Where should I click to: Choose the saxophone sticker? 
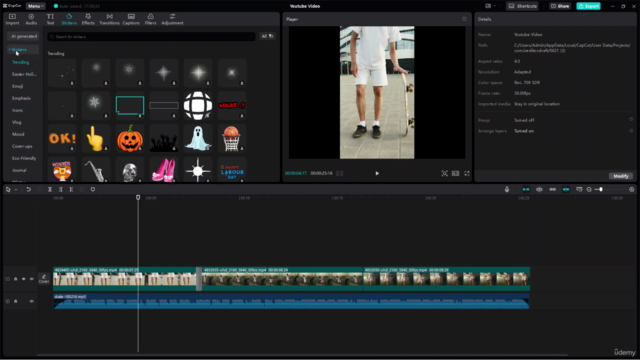click(96, 170)
